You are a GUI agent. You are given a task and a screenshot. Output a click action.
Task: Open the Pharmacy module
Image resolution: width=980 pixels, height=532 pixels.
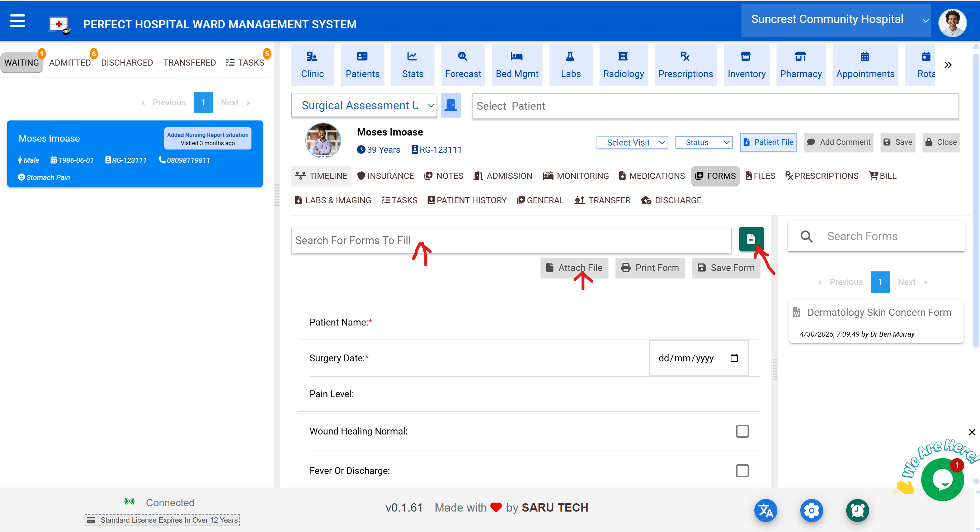pyautogui.click(x=801, y=65)
